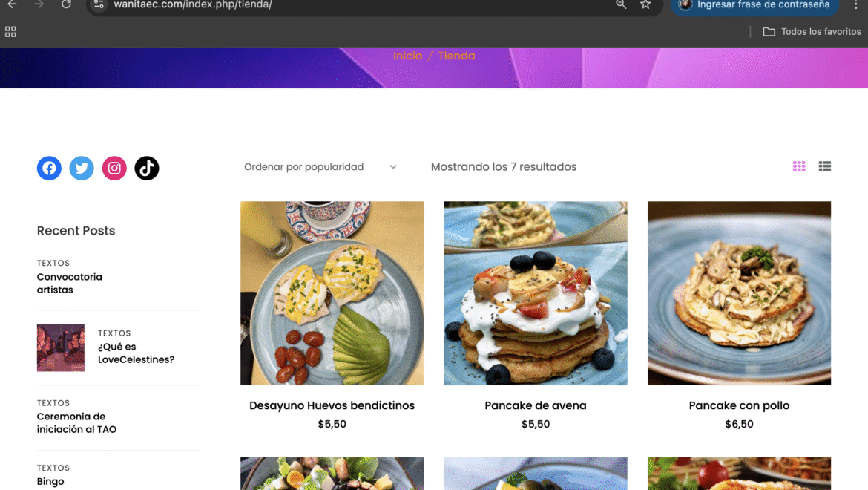The height and width of the screenshot is (490, 868).
Task: Open the Facebook social icon
Action: click(x=49, y=168)
